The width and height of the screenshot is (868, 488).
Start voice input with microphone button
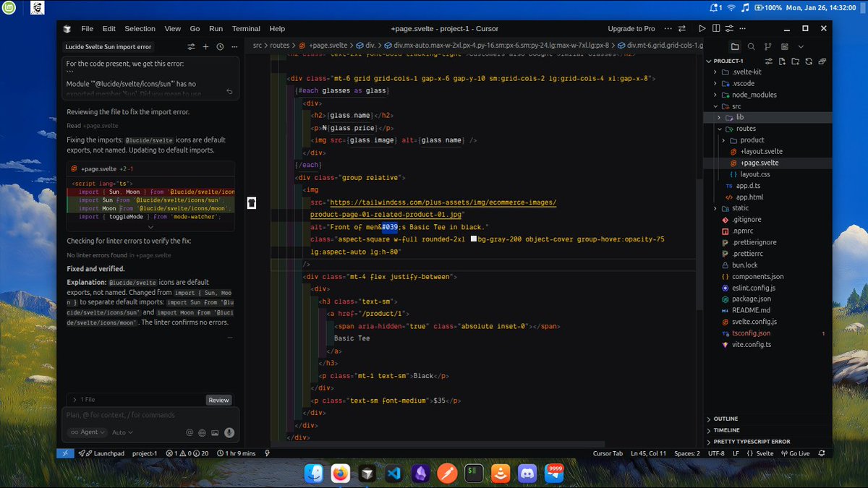click(229, 432)
